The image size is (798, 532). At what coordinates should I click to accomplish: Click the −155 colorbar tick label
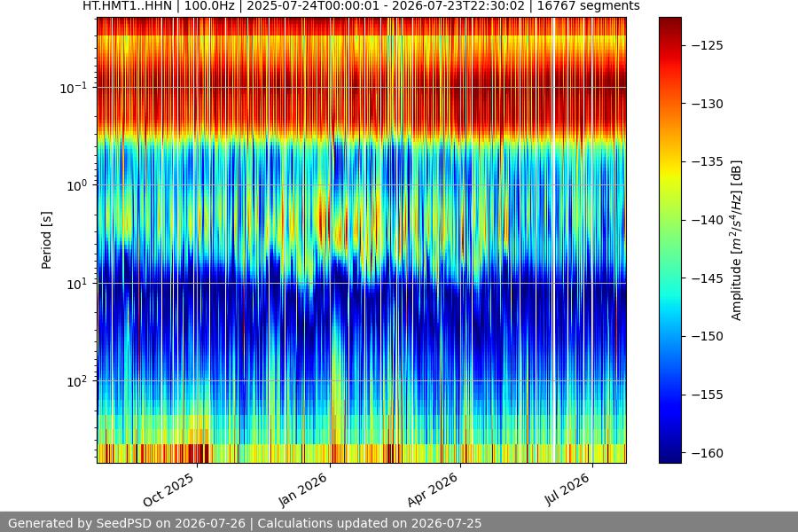[708, 395]
